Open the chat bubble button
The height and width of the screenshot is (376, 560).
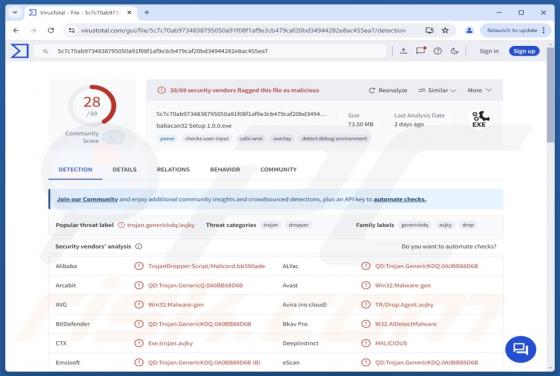click(x=520, y=349)
